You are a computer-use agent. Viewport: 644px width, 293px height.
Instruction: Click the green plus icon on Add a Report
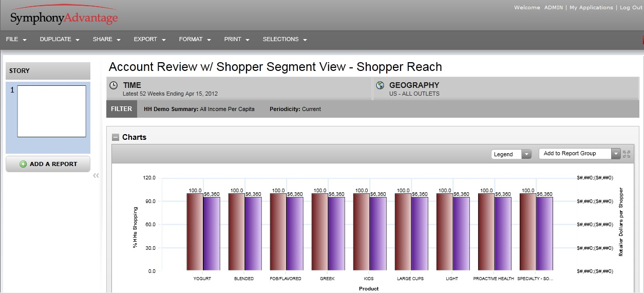click(23, 164)
